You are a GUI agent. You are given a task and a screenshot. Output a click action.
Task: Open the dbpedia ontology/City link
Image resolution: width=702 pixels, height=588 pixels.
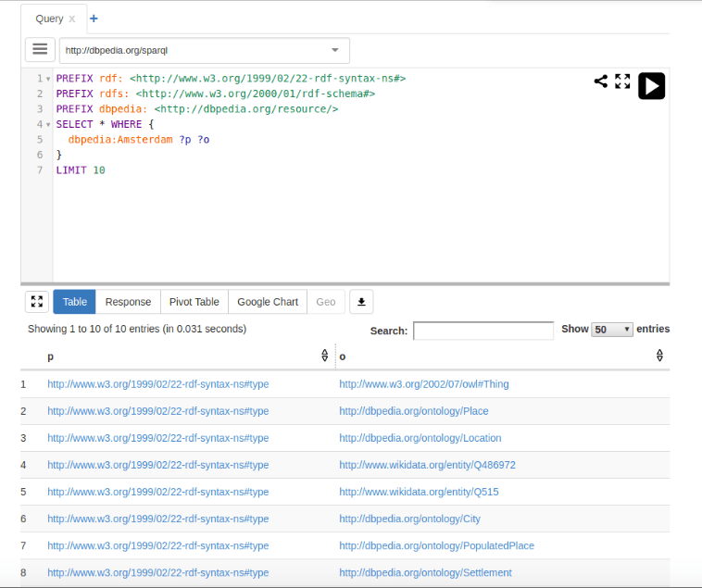click(409, 519)
